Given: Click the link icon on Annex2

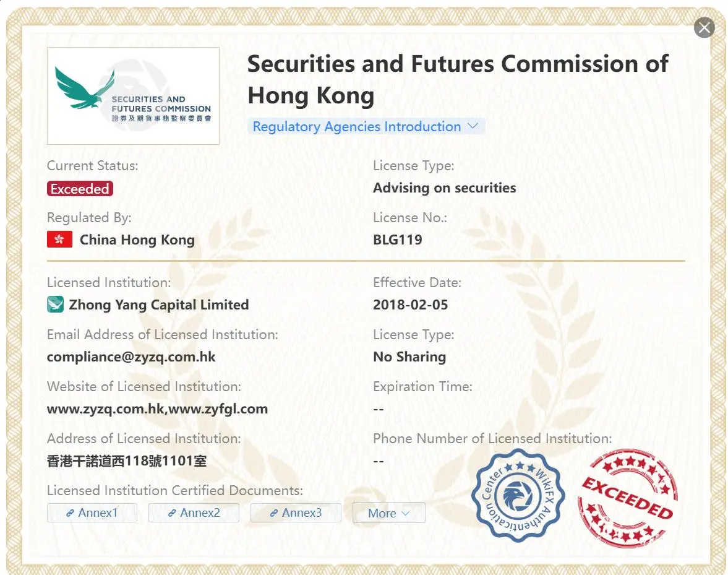Looking at the screenshot, I should coord(172,513).
